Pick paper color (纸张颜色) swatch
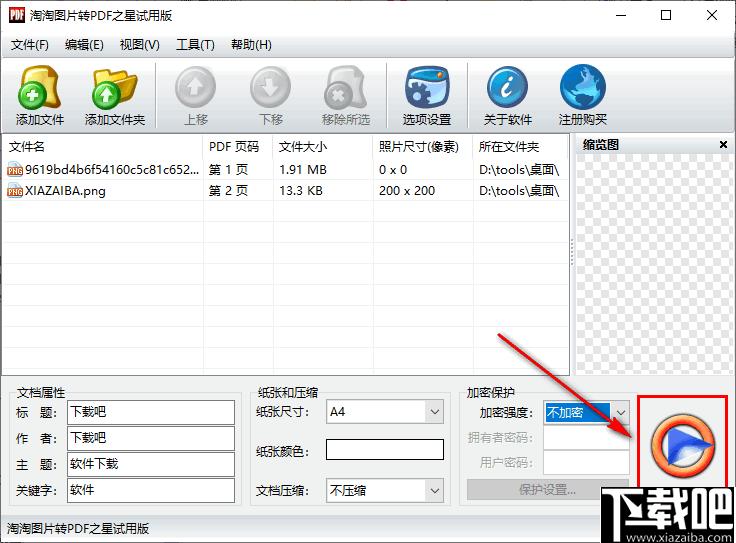Image resolution: width=736 pixels, height=543 pixels. tap(385, 450)
